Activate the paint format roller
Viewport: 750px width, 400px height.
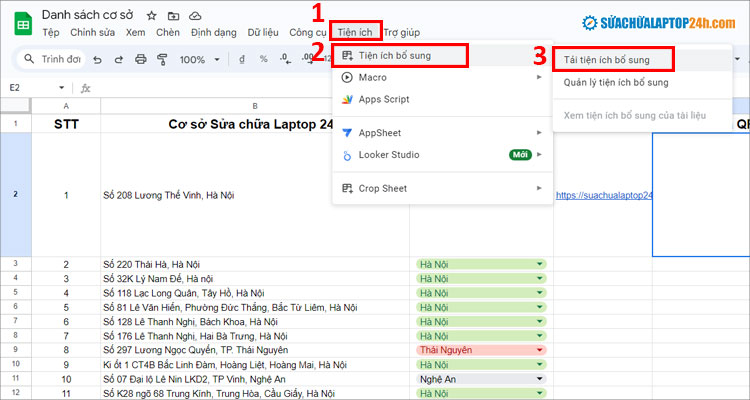click(162, 60)
